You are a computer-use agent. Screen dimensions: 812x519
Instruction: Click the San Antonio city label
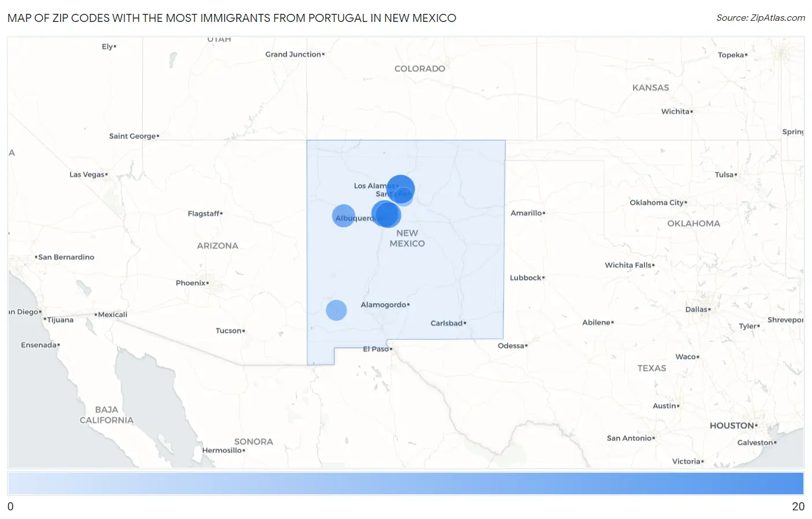click(x=629, y=438)
